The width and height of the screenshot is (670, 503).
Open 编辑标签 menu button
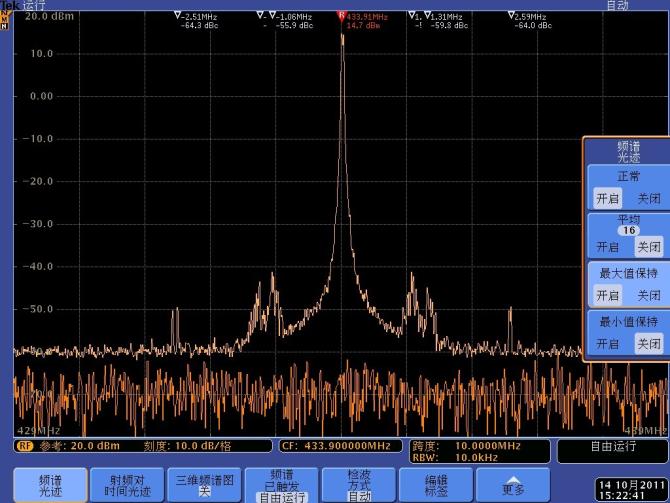coord(436,485)
